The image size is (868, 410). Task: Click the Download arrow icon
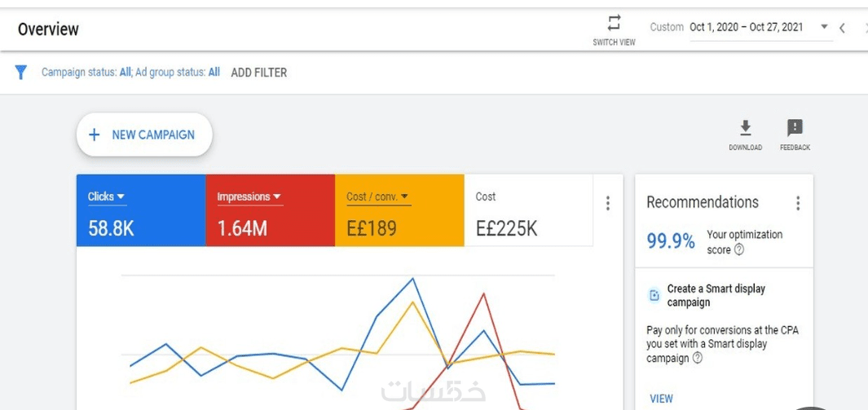745,128
